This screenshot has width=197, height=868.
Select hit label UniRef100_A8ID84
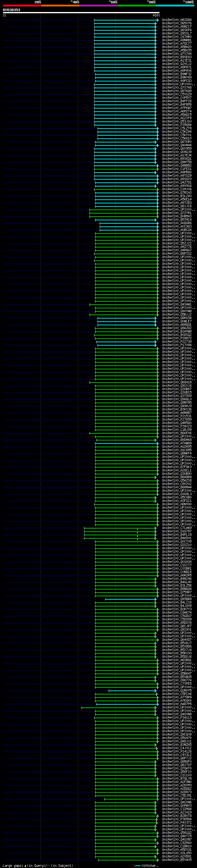pyautogui.click(x=177, y=20)
